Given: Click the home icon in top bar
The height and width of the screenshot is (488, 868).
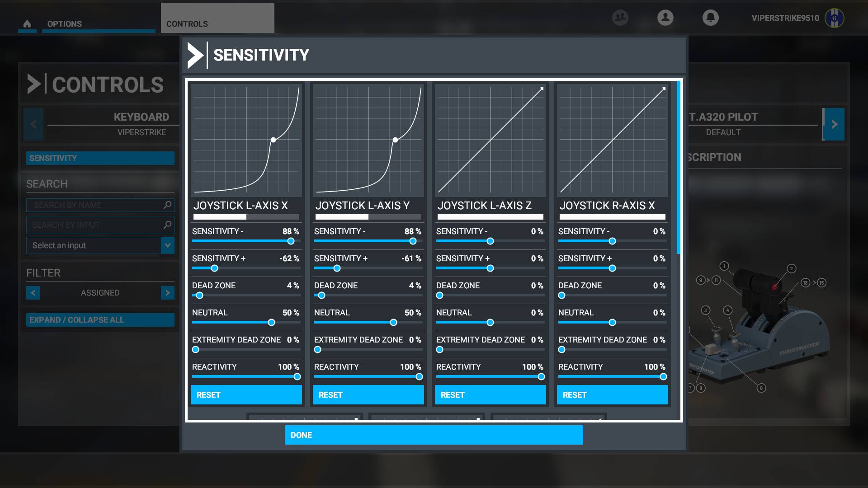Looking at the screenshot, I should pyautogui.click(x=27, y=24).
